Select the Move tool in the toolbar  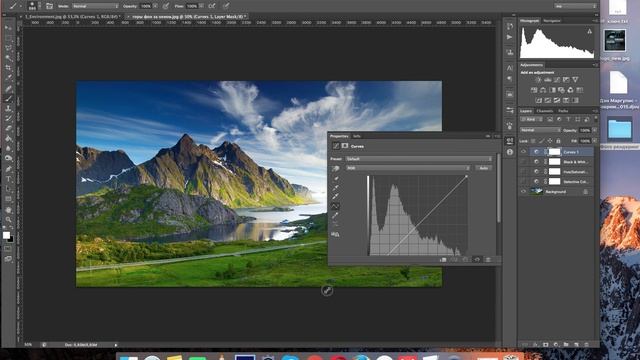pos(8,28)
